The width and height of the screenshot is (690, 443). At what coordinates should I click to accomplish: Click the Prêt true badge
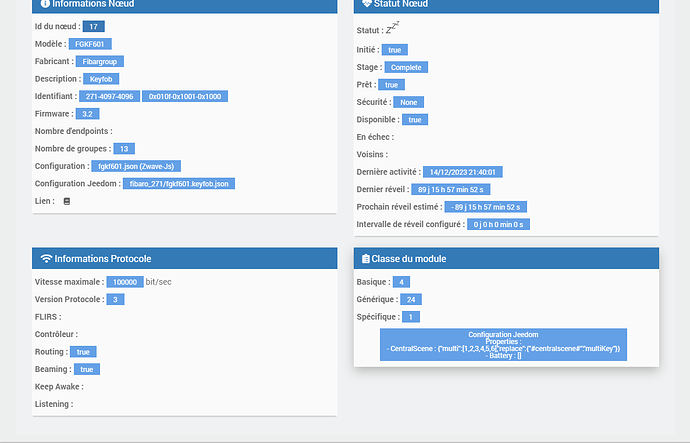point(392,84)
